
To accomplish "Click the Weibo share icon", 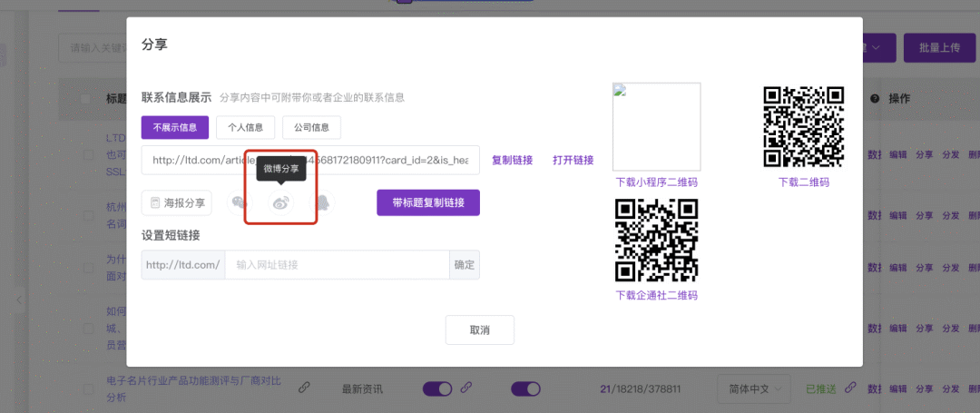I will pyautogui.click(x=280, y=203).
